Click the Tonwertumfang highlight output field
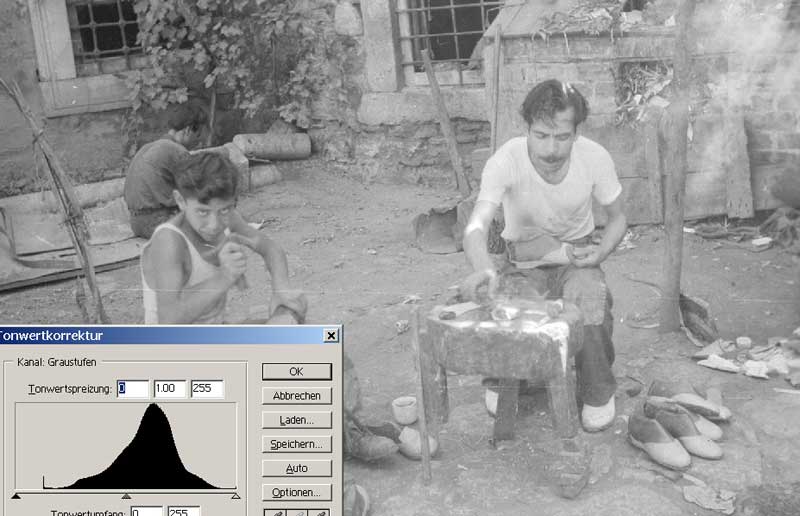 183,511
